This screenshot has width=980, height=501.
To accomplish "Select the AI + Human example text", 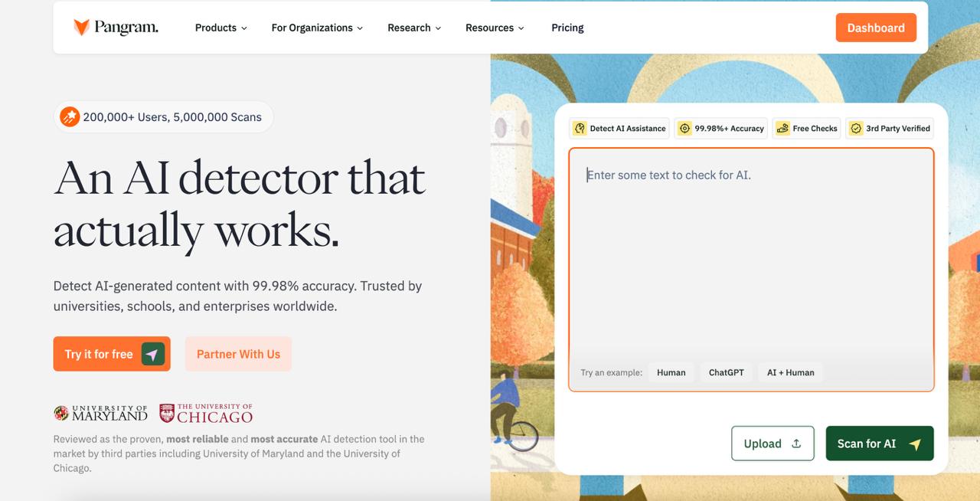I will pos(790,372).
